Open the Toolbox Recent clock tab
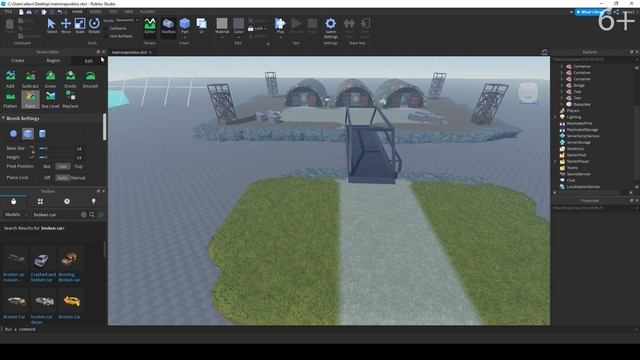 [x=67, y=201]
